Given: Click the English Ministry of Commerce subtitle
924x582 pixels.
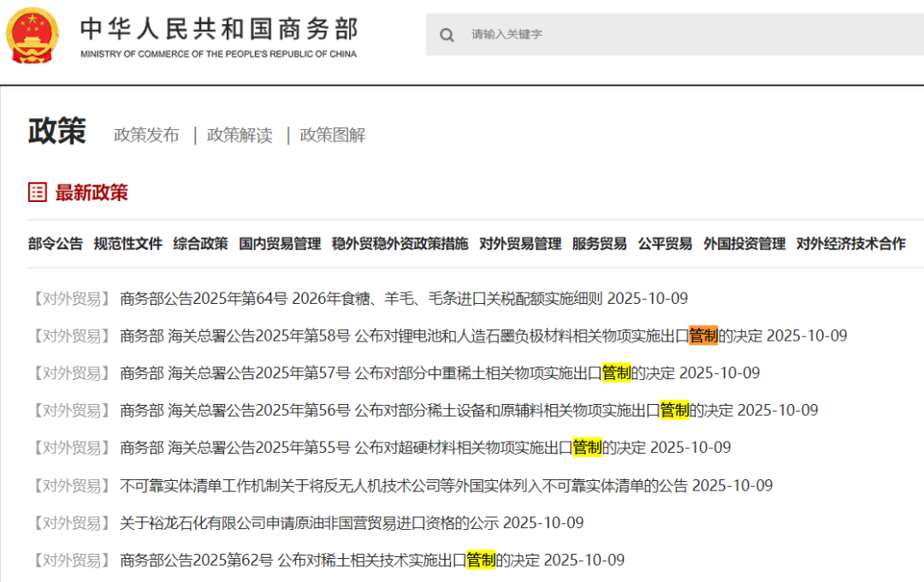Looking at the screenshot, I should point(219,54).
